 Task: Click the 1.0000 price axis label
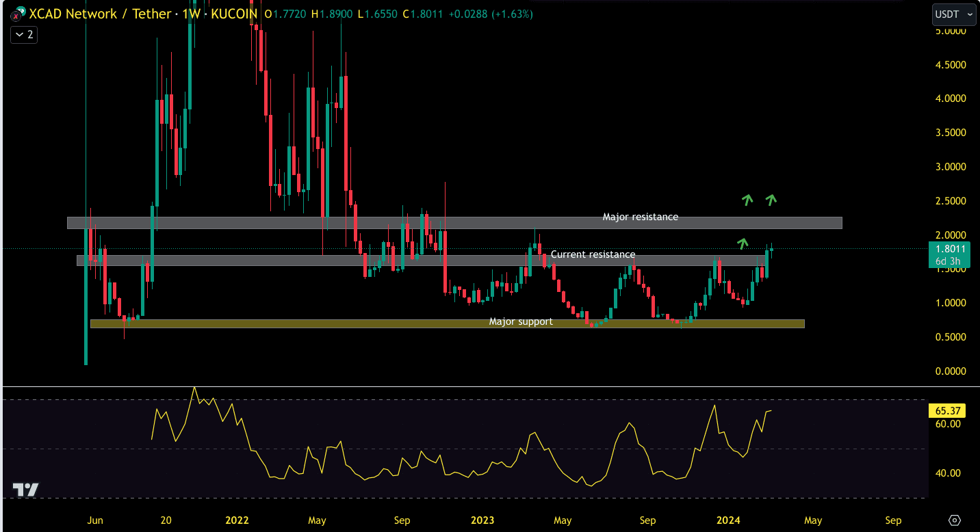coord(952,303)
